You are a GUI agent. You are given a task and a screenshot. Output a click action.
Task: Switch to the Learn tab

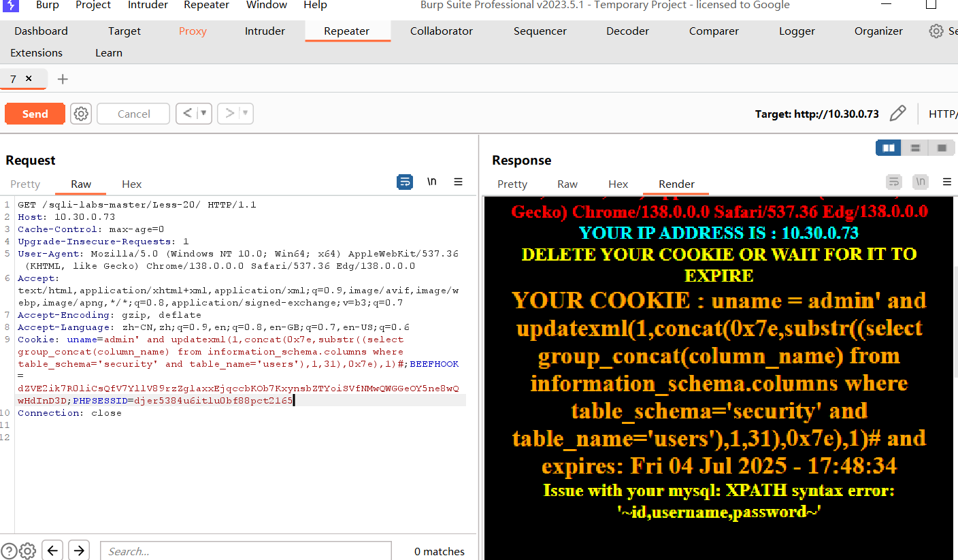[109, 53]
